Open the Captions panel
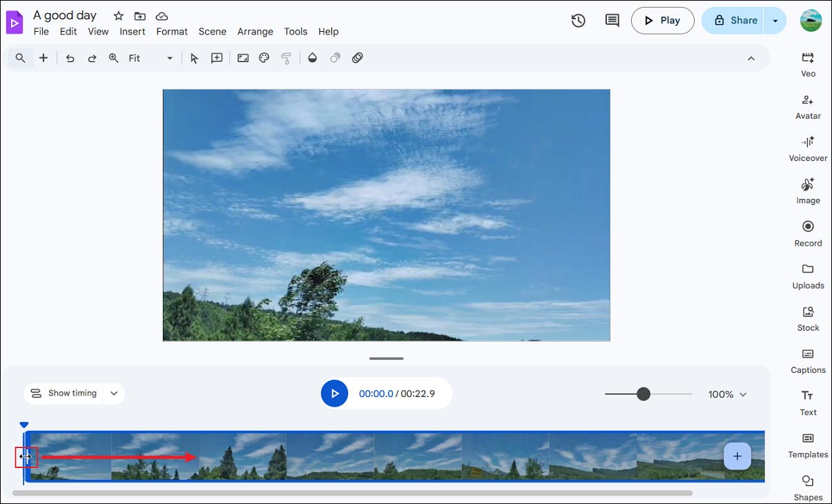The image size is (832, 504). click(x=807, y=360)
